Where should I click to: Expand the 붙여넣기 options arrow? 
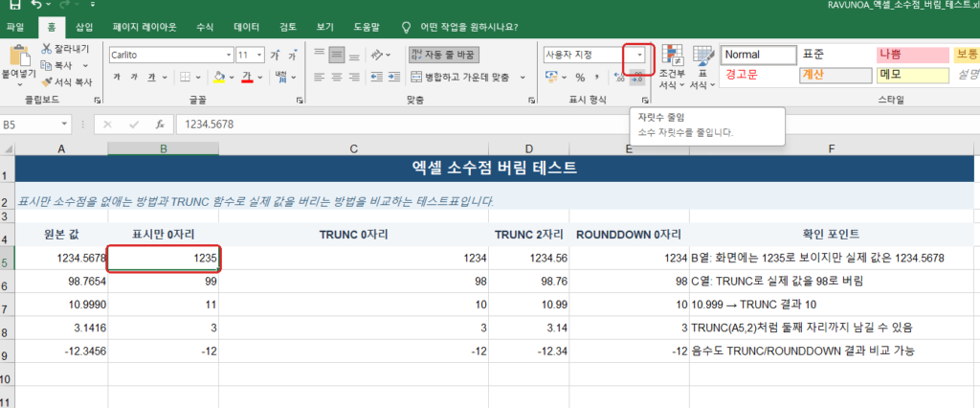(19, 84)
